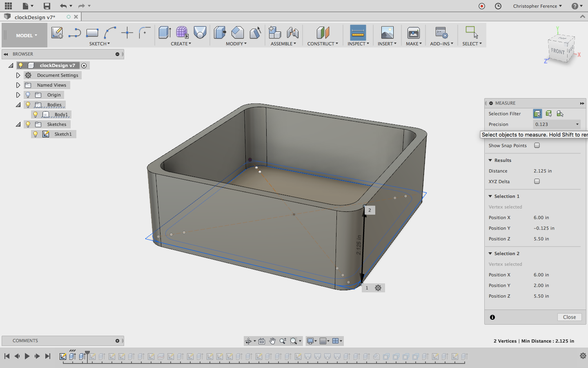Select the Extrude tool in Create
This screenshot has height=368, width=588.
coord(165,33)
